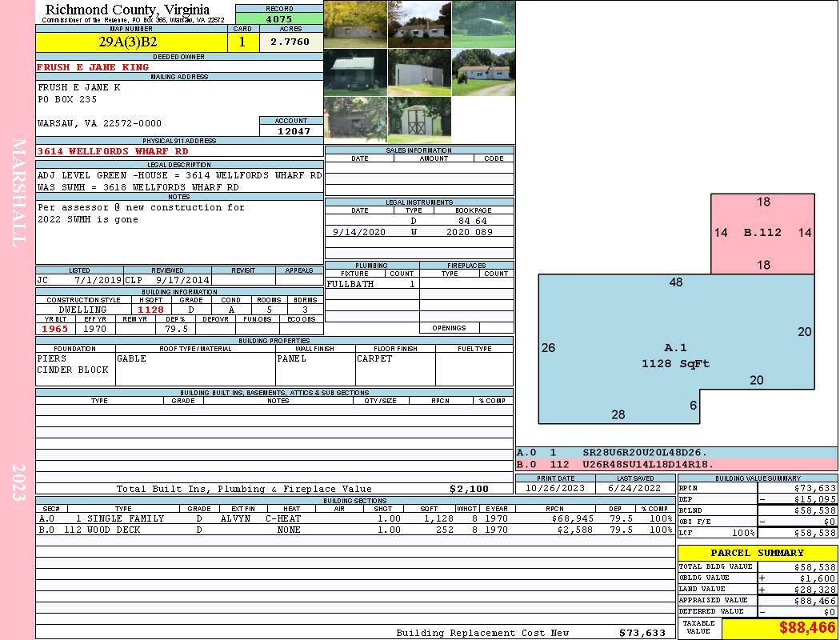Viewport: 840px width, 640px height.
Task: Click the red taxable value $88,466
Action: 806,627
